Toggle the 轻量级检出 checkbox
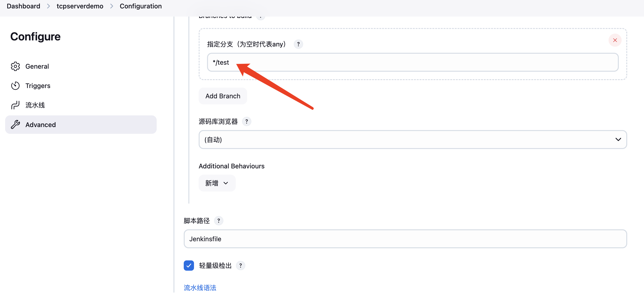This screenshot has height=298, width=644. (189, 266)
